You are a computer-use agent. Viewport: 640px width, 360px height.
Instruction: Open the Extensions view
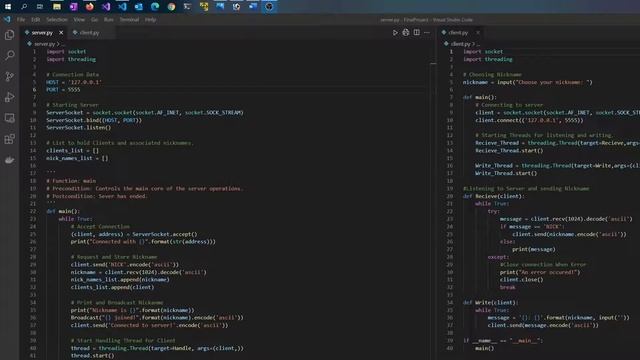(x=9, y=139)
